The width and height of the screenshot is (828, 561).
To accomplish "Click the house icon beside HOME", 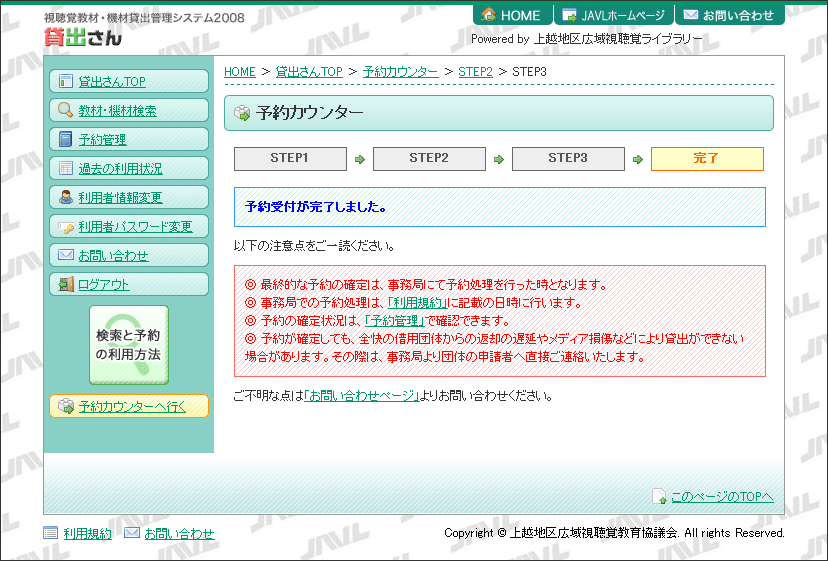I will (x=489, y=15).
